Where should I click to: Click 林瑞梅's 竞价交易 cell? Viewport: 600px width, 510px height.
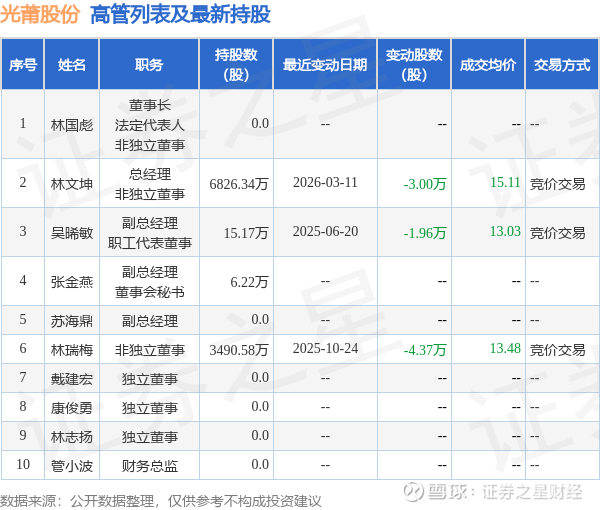pyautogui.click(x=558, y=350)
